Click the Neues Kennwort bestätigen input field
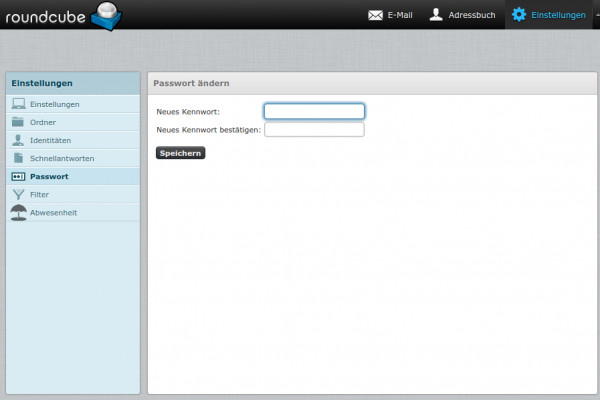The width and height of the screenshot is (600, 400). click(314, 129)
